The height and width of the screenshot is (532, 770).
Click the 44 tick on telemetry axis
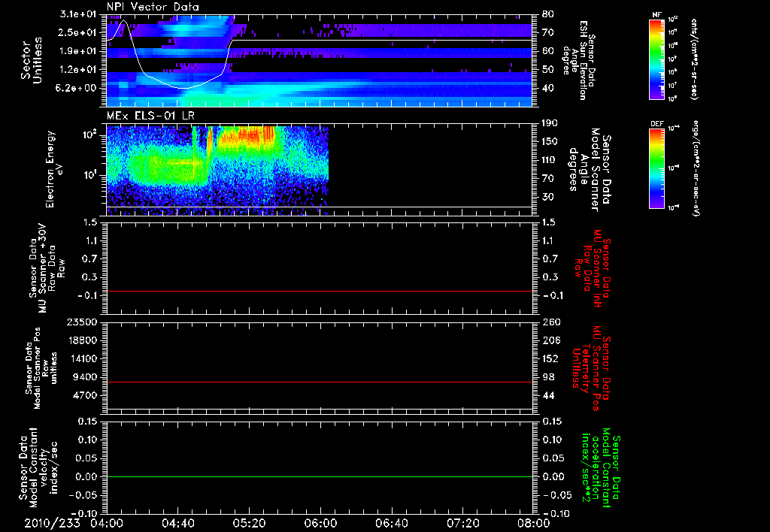[x=548, y=395]
